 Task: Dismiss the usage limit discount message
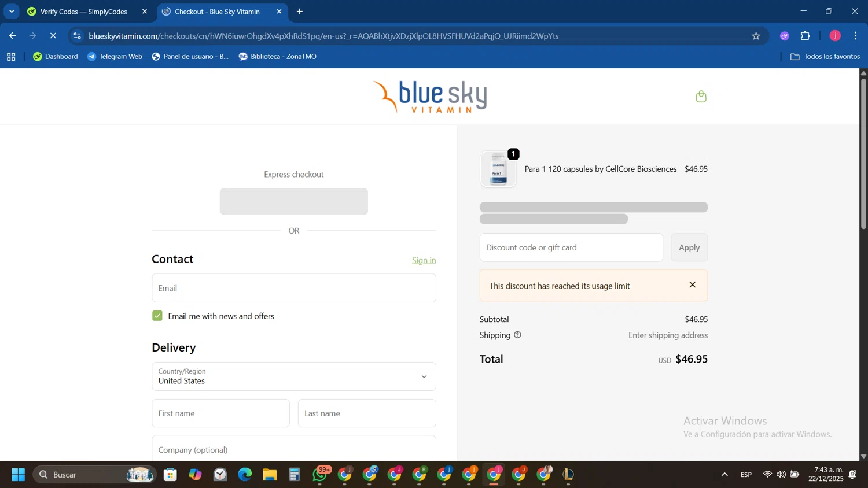tap(692, 284)
